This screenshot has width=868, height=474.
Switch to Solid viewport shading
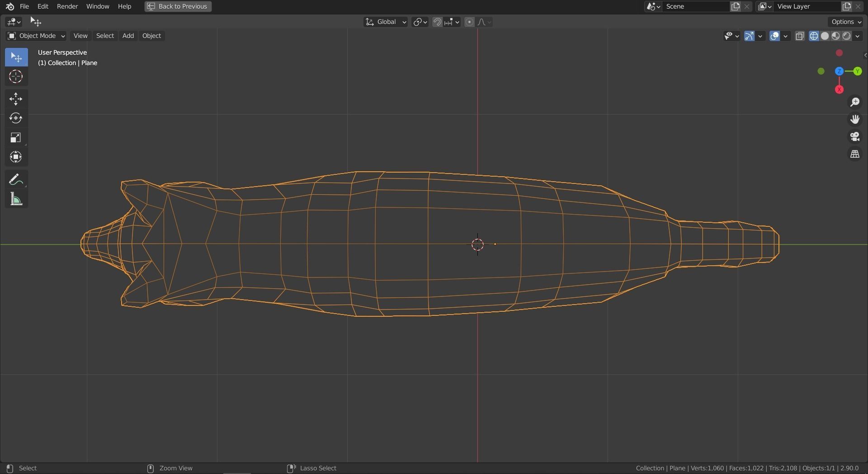(x=825, y=36)
